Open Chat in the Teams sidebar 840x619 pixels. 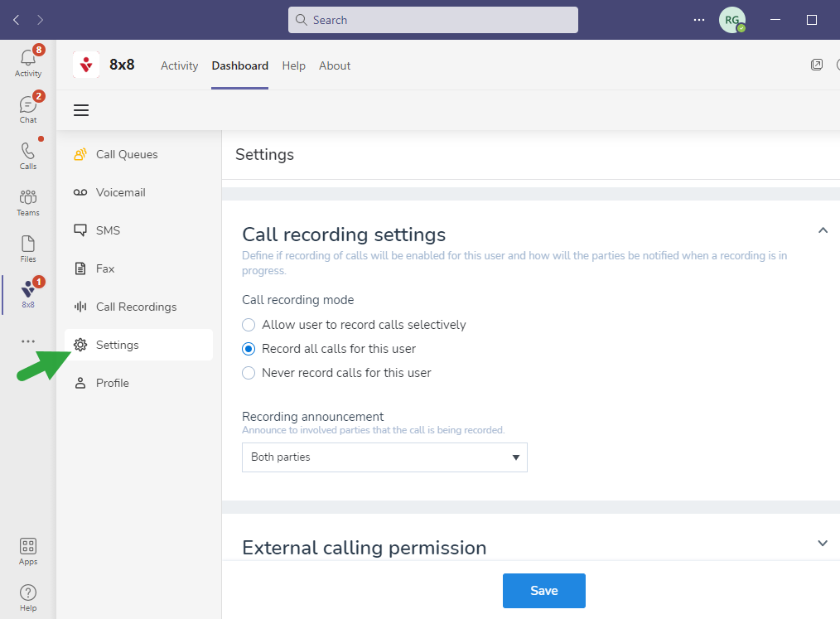tap(28, 106)
